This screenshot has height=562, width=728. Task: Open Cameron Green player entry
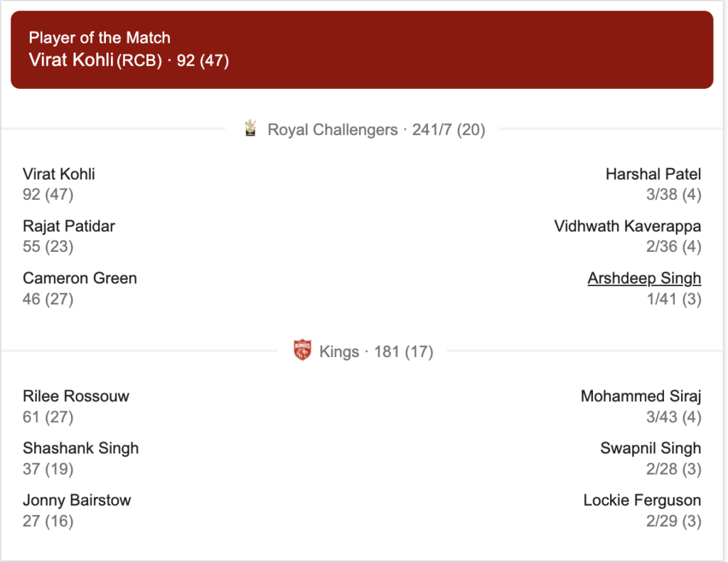coord(80,288)
